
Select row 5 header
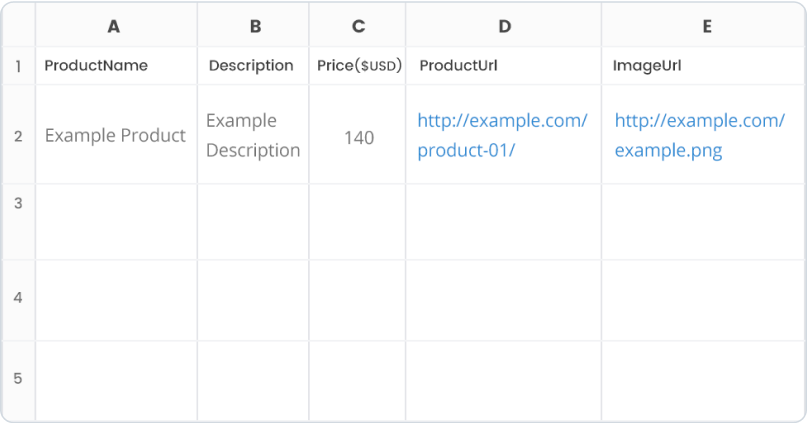coord(19,381)
